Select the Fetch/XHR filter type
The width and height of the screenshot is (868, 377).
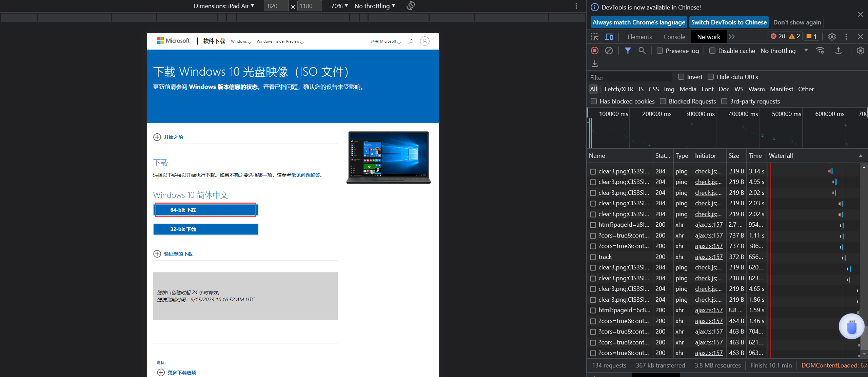(618, 89)
